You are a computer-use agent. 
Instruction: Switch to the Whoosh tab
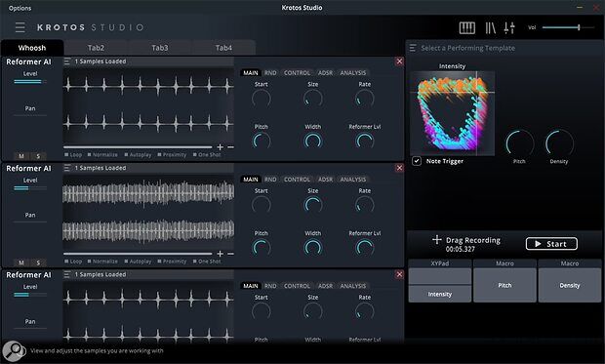(32, 48)
